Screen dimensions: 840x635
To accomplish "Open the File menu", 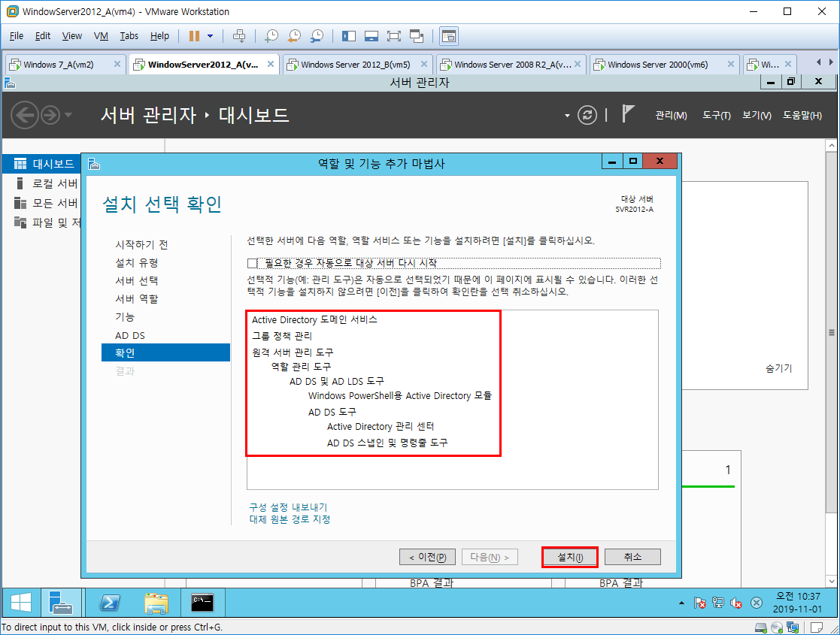I will pyautogui.click(x=17, y=36).
